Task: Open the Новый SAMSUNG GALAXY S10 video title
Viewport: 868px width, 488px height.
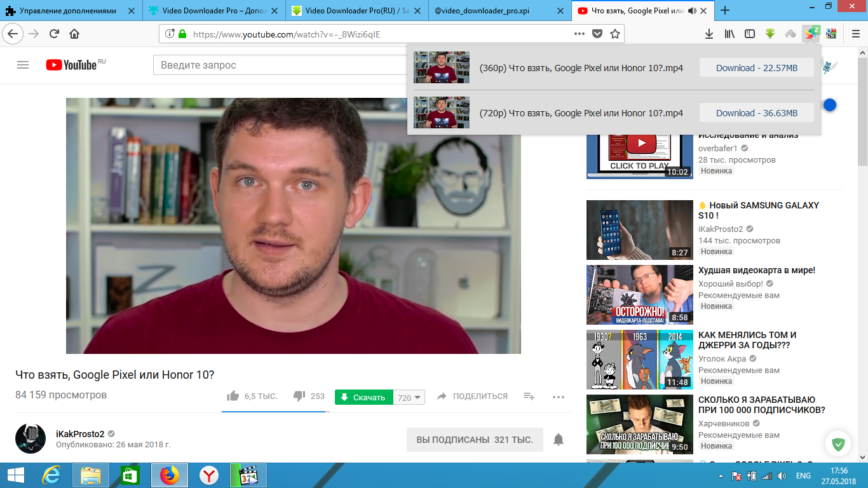Action: tap(759, 210)
